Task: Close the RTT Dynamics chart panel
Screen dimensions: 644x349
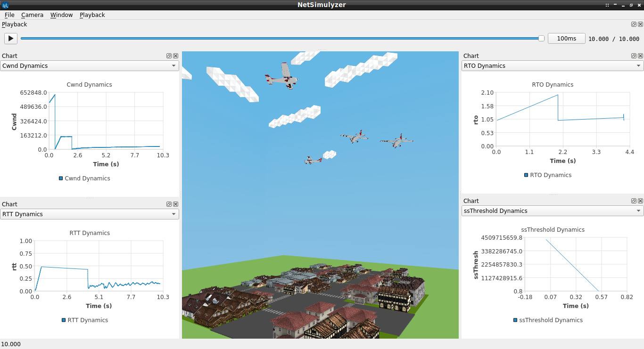Action: click(175, 204)
